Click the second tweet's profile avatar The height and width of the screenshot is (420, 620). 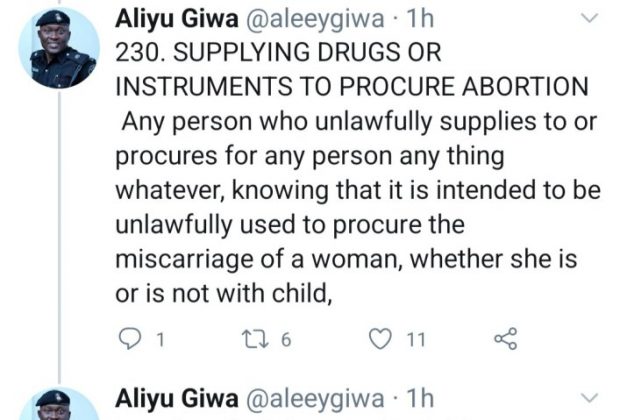coord(59,405)
